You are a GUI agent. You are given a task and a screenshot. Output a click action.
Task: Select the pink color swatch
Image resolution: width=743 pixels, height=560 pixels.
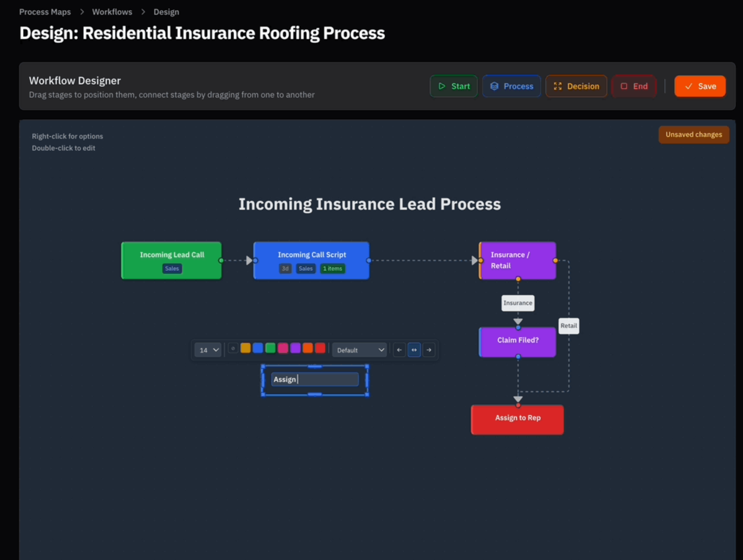[283, 348]
